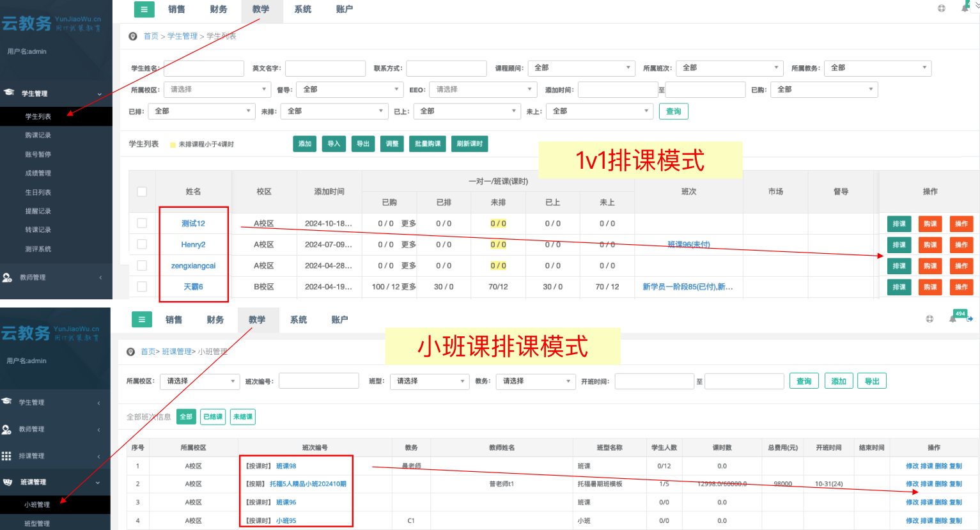Open 教师管理 via its icon in the 学生列表 page sidebar

coord(7,277)
